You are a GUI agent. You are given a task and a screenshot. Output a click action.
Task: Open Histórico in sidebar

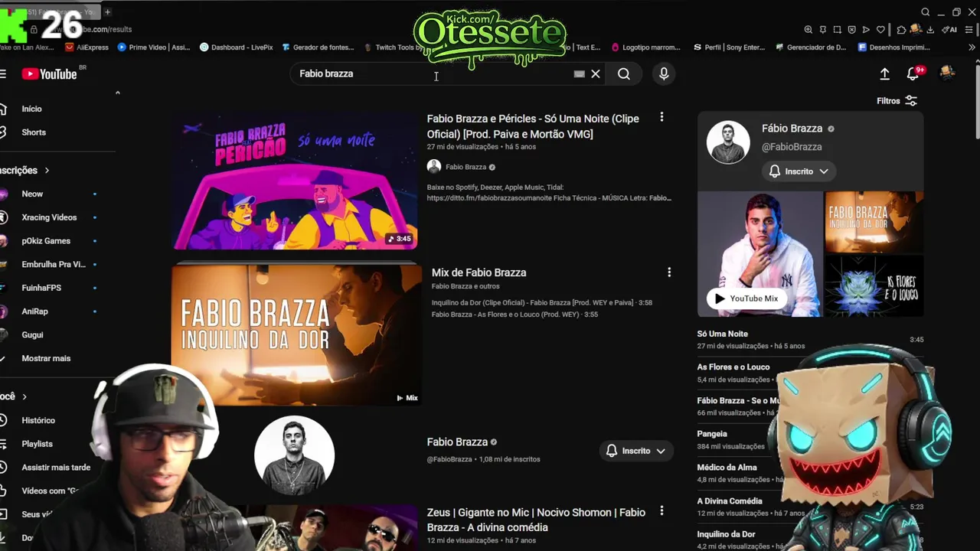38,420
